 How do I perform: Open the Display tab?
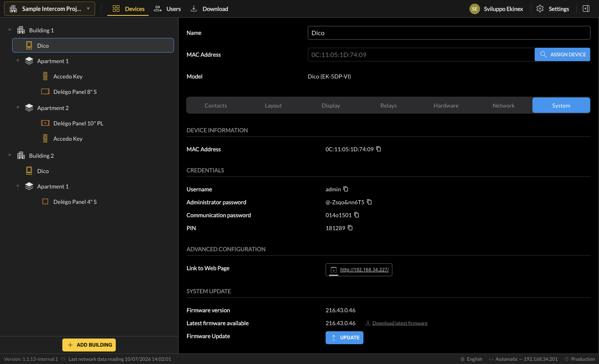click(331, 105)
